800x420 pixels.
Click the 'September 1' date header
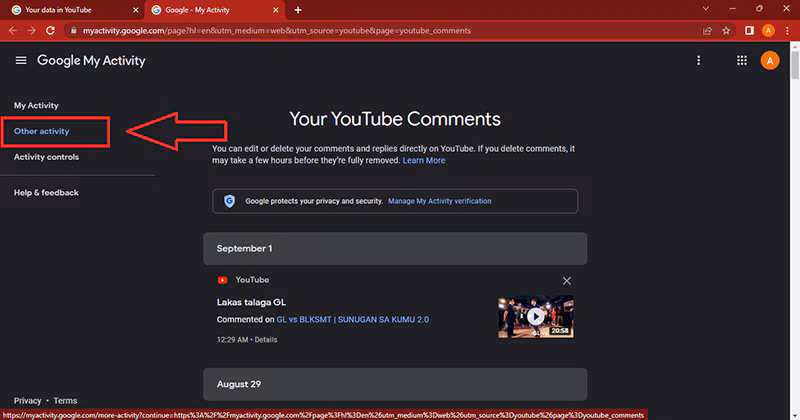pyautogui.click(x=395, y=249)
